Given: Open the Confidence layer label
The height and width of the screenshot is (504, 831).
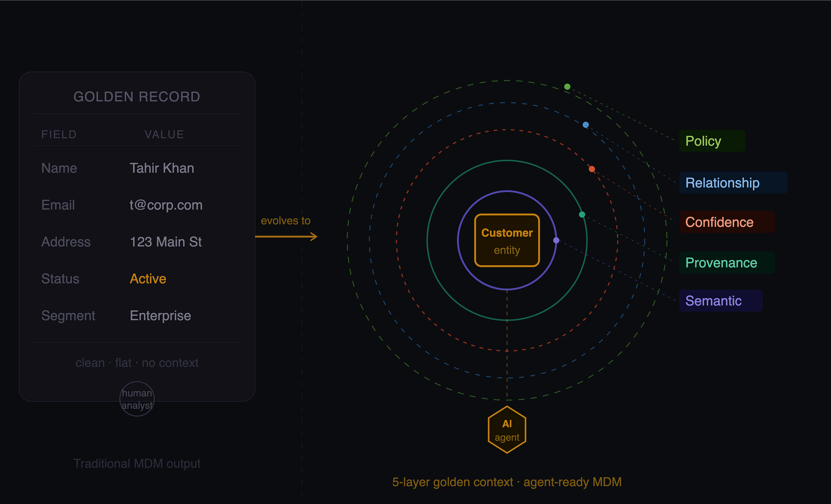Looking at the screenshot, I should 727,222.
